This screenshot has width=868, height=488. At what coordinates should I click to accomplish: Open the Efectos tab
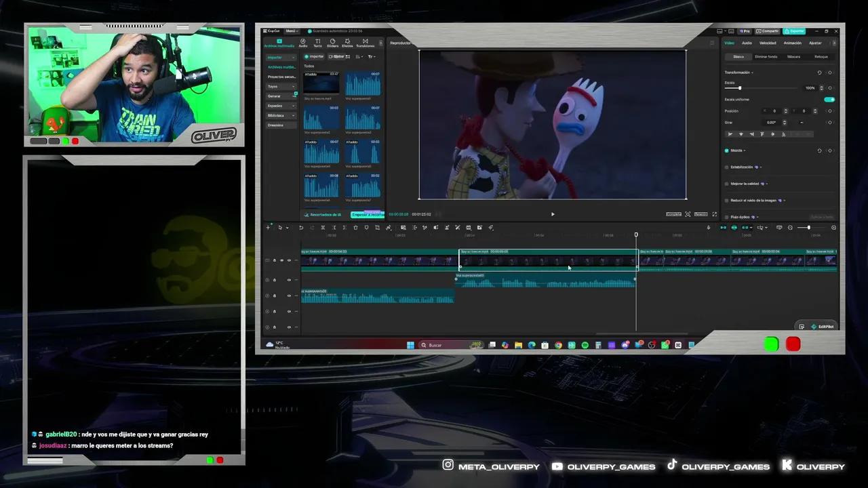point(347,43)
